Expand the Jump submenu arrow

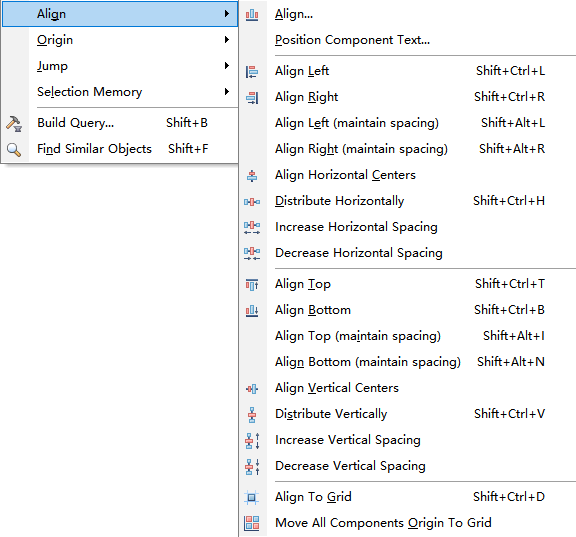tap(227, 66)
